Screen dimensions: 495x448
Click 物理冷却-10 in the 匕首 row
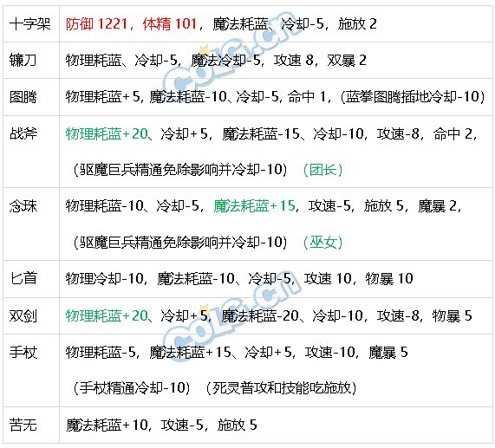click(105, 278)
